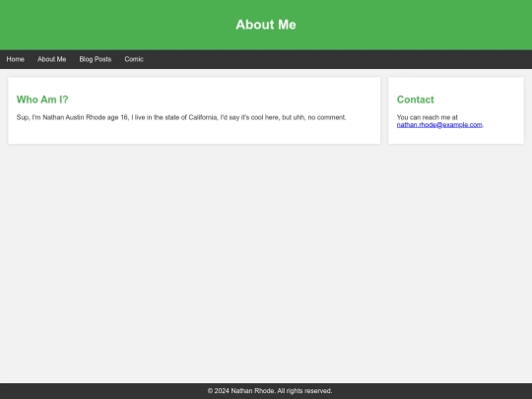Image resolution: width=532 pixels, height=399 pixels.
Task: Click the paragraph starting with Sup, I'm Nathan
Action: coord(181,117)
